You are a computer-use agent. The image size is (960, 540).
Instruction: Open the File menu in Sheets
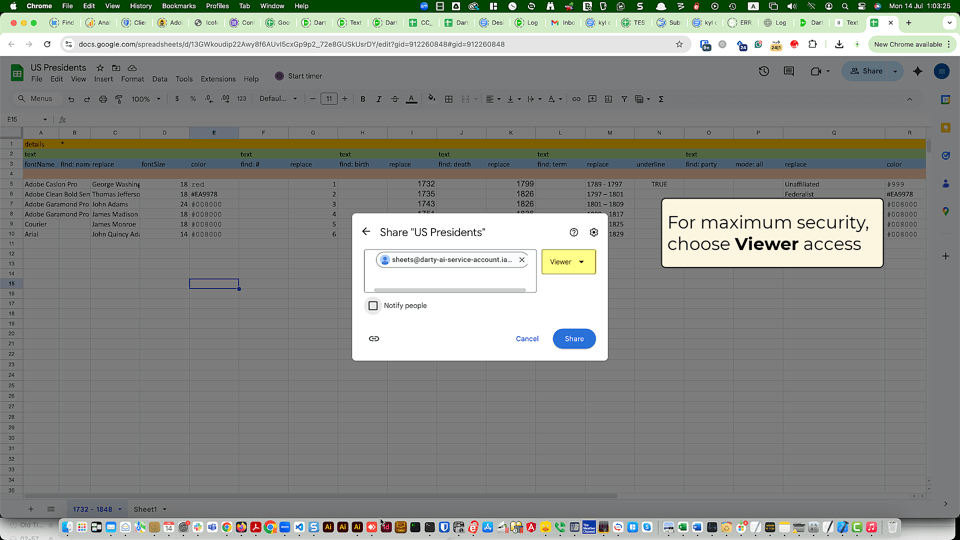click(x=37, y=79)
